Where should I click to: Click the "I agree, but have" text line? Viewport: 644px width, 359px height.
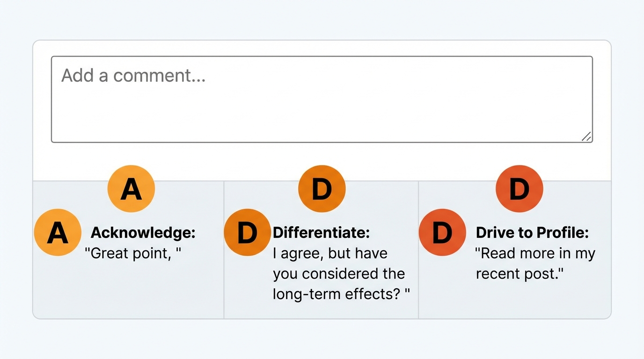click(x=330, y=253)
